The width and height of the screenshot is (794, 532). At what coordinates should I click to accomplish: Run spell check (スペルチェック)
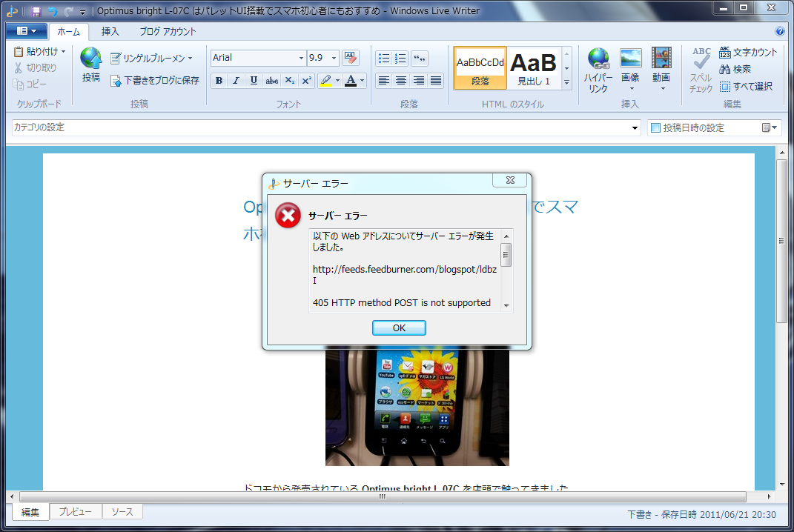(x=701, y=70)
